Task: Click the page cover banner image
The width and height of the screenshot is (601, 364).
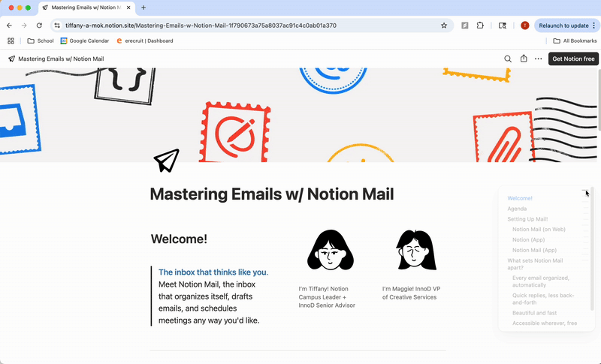Action: [299, 115]
